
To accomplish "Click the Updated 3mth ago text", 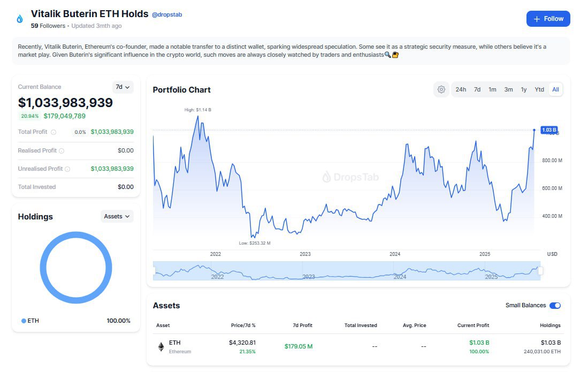I will (96, 26).
